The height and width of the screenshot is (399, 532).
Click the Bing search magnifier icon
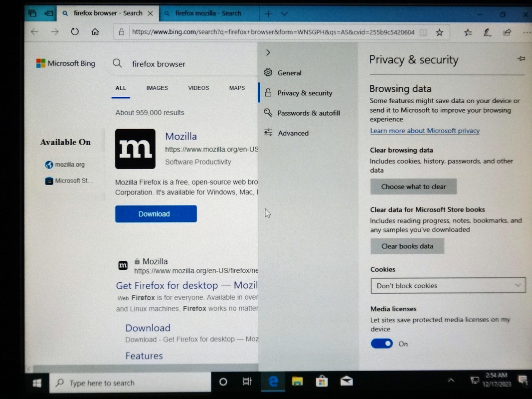coord(117,63)
